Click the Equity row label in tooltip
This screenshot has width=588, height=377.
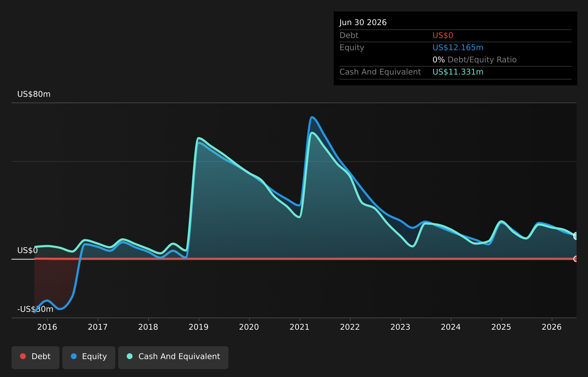[352, 48]
